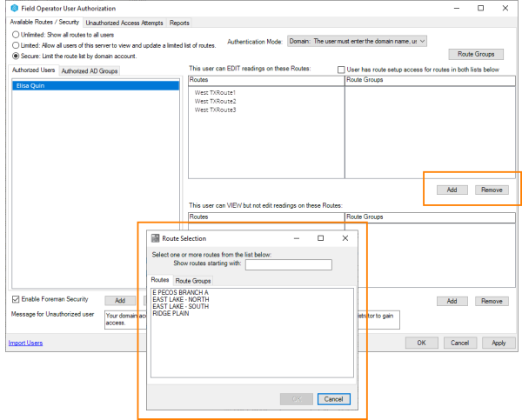Select the Secure domain account radio option
The image size is (522, 420).
(x=16, y=56)
